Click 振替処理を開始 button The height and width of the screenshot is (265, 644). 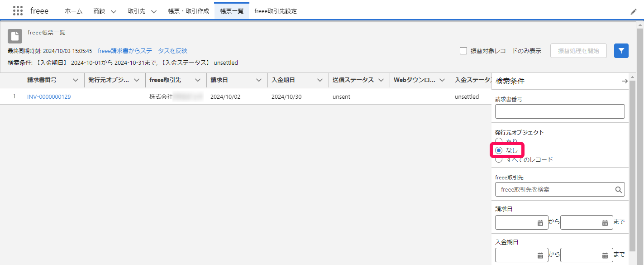578,51
